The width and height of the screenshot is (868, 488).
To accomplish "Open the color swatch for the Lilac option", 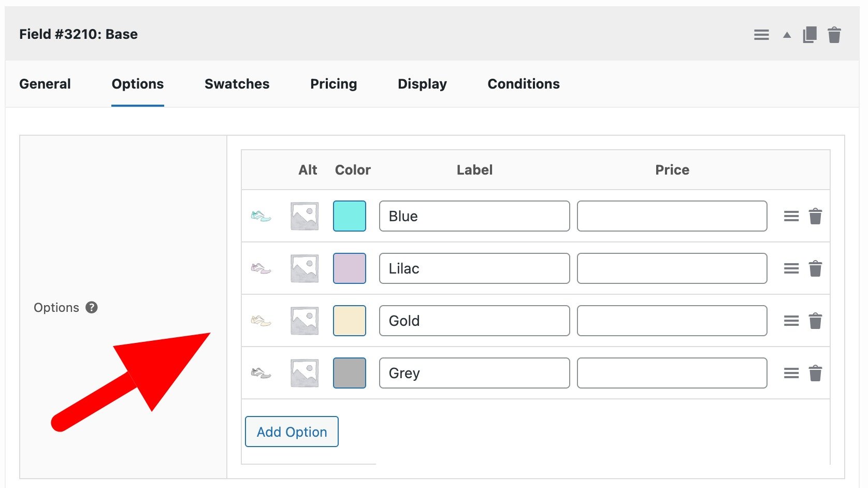I will [x=349, y=268].
